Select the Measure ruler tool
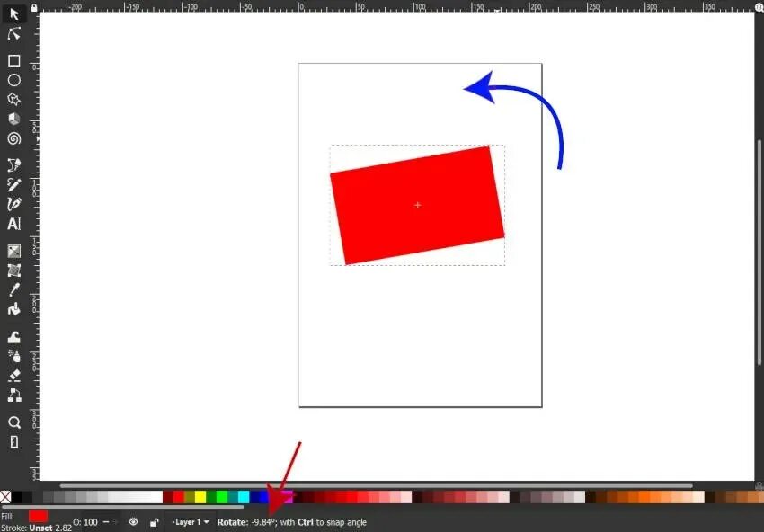 pos(13,441)
